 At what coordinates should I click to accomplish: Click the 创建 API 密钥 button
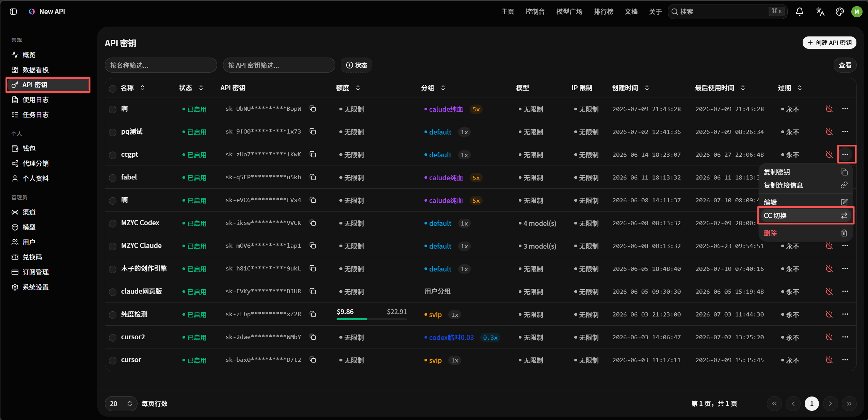(x=830, y=43)
